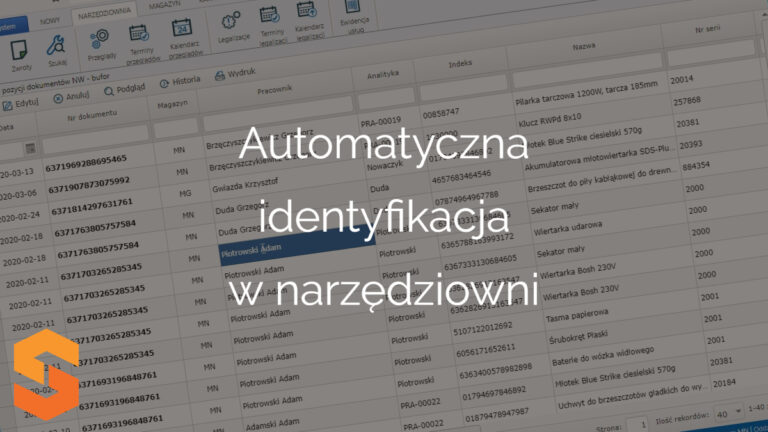Click the Nazwa filter field

coord(588,69)
